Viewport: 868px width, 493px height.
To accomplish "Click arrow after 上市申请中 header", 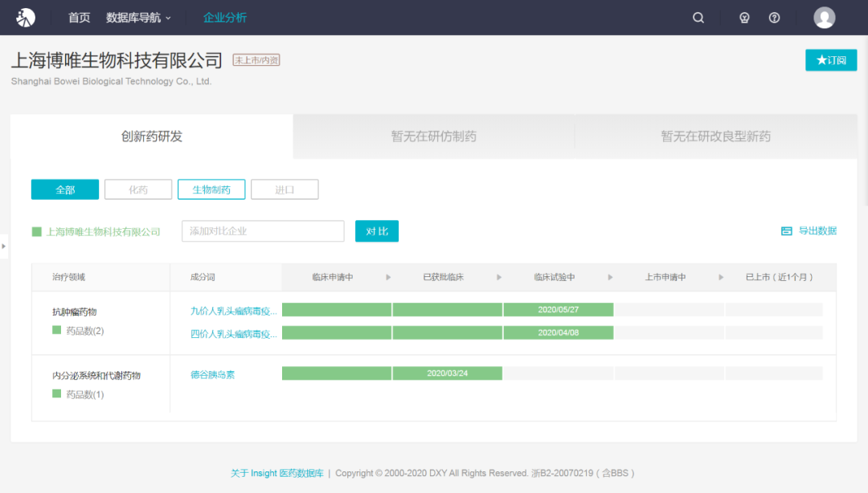I will [x=721, y=277].
